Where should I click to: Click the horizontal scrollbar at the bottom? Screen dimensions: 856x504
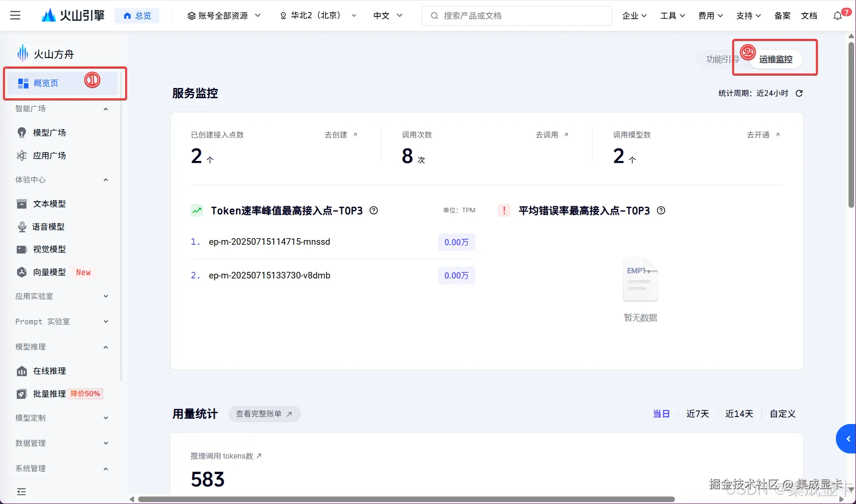click(x=406, y=499)
